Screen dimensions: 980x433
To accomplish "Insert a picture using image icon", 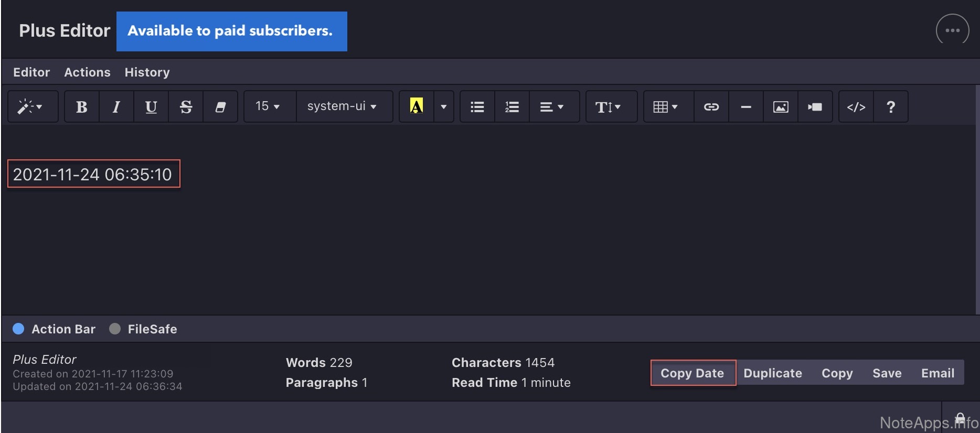I will point(781,107).
